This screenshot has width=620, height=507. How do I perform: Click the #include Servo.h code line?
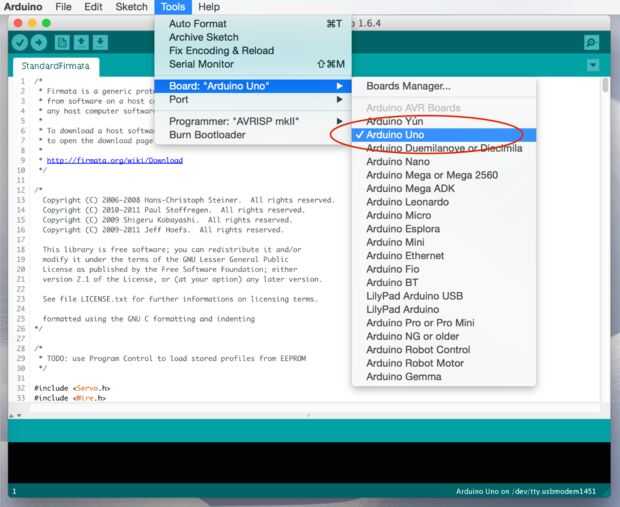pos(72,388)
